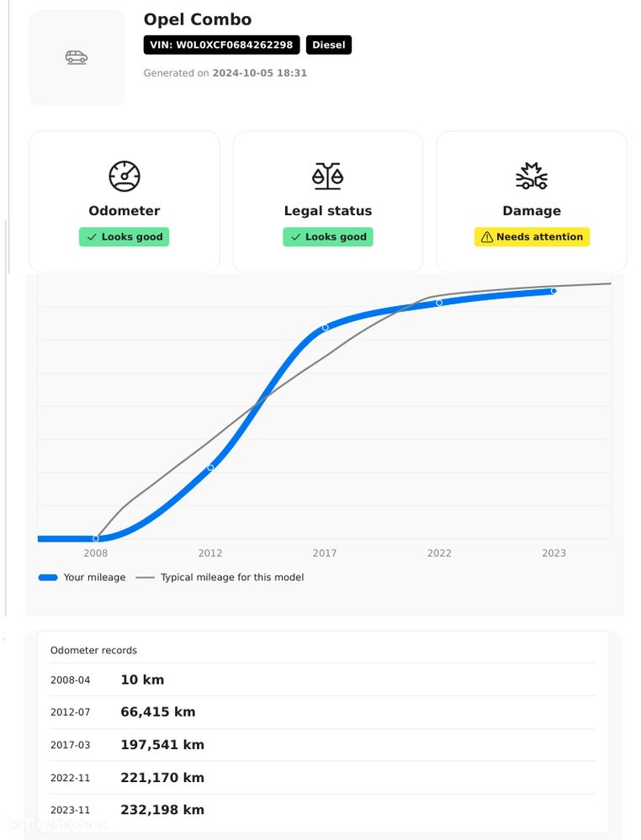Click the 10 km odometer value
This screenshot has height=840, width=641.
[142, 680]
